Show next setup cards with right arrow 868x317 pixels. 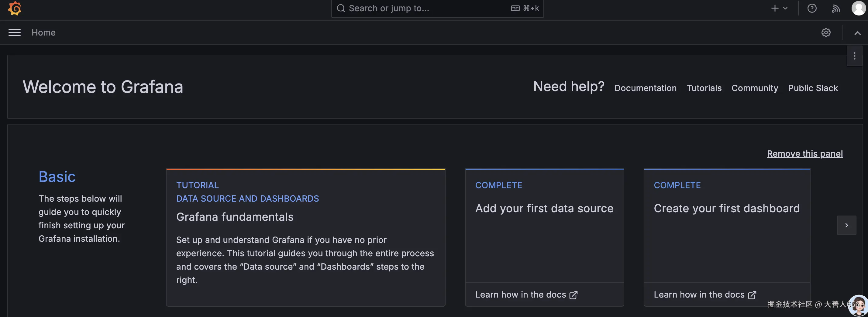(846, 225)
